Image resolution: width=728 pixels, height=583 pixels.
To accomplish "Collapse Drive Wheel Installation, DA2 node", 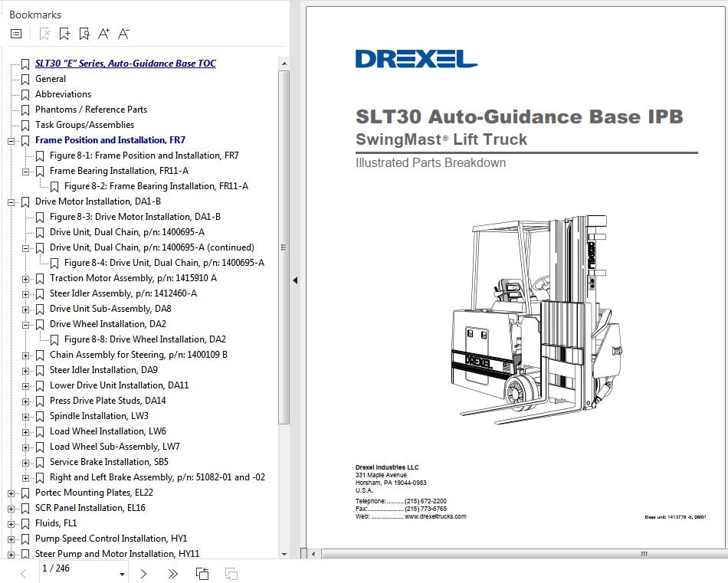I will 25,325.
